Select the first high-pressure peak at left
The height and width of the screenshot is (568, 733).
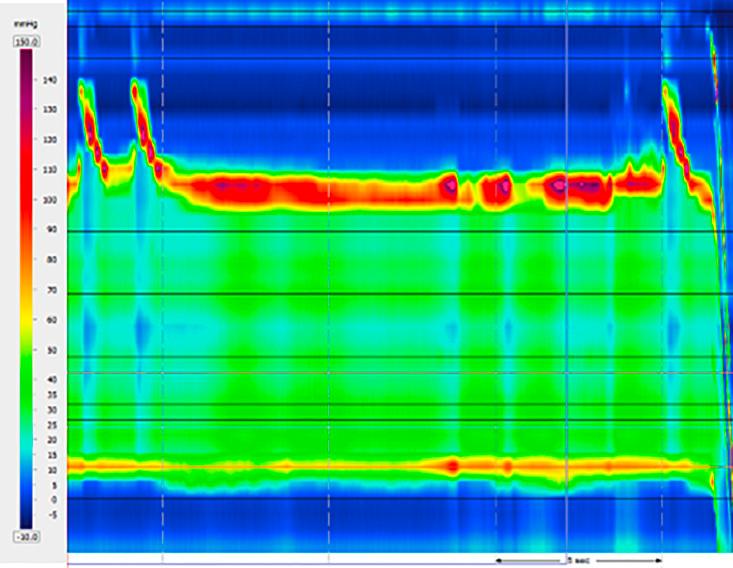pyautogui.click(x=88, y=120)
